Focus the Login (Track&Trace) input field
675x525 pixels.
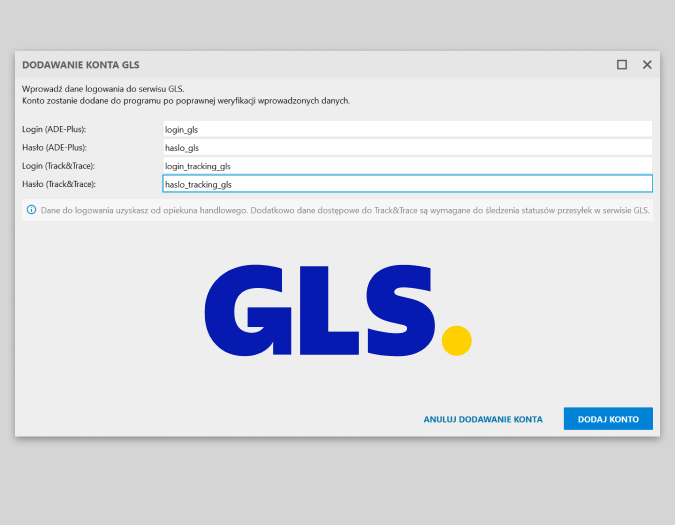(408, 166)
